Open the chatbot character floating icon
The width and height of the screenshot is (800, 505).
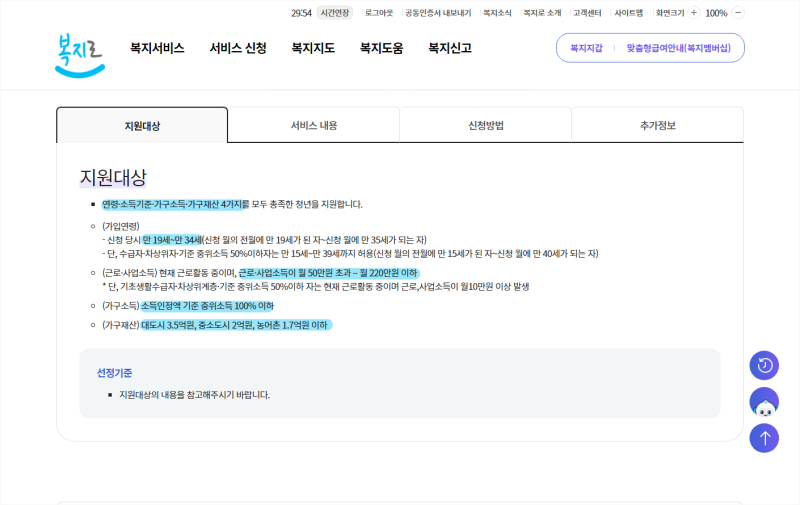coord(764,402)
